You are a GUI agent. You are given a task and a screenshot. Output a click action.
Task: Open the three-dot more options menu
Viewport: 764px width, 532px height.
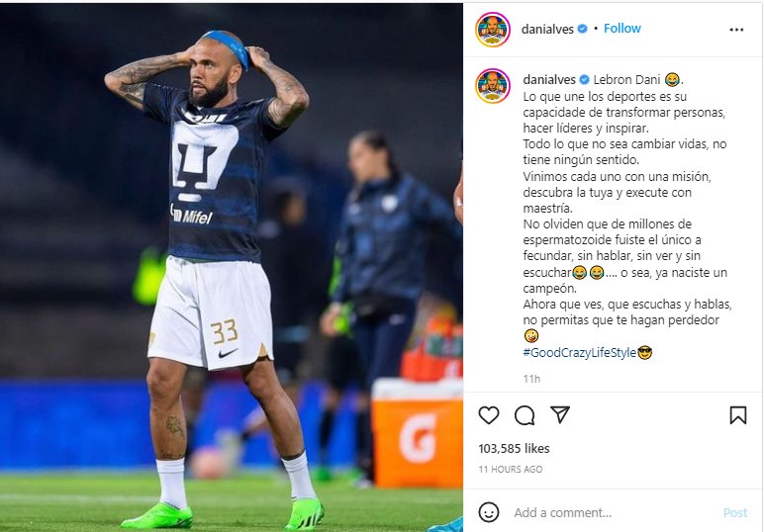click(x=736, y=30)
